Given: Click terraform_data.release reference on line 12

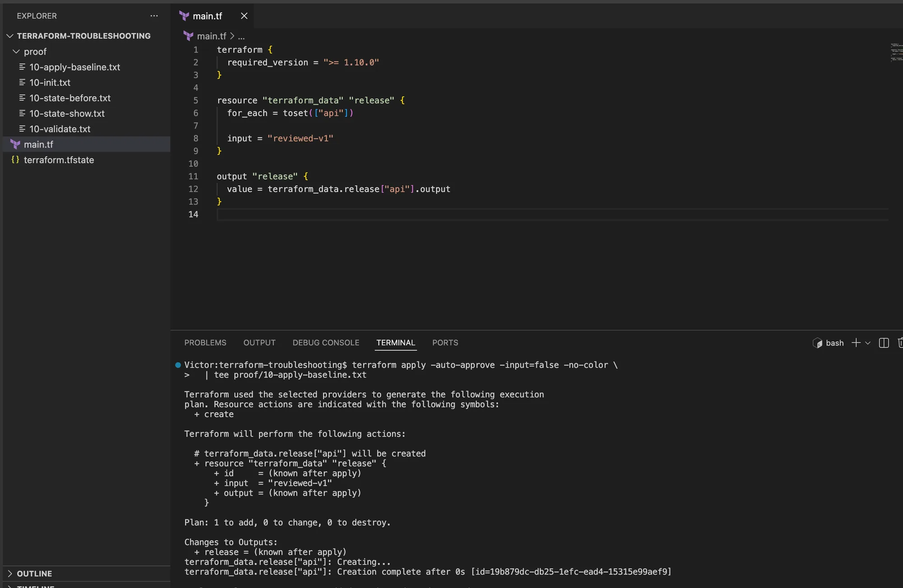Looking at the screenshot, I should pyautogui.click(x=323, y=189).
